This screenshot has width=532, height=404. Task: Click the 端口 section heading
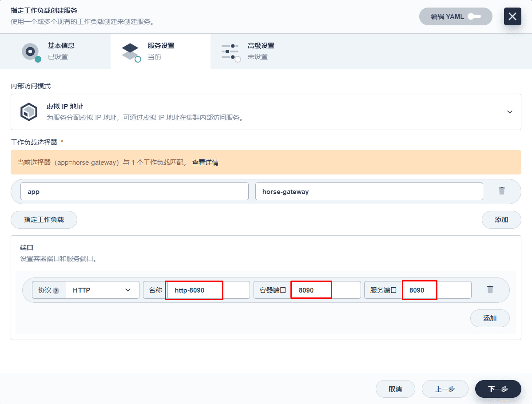click(27, 248)
